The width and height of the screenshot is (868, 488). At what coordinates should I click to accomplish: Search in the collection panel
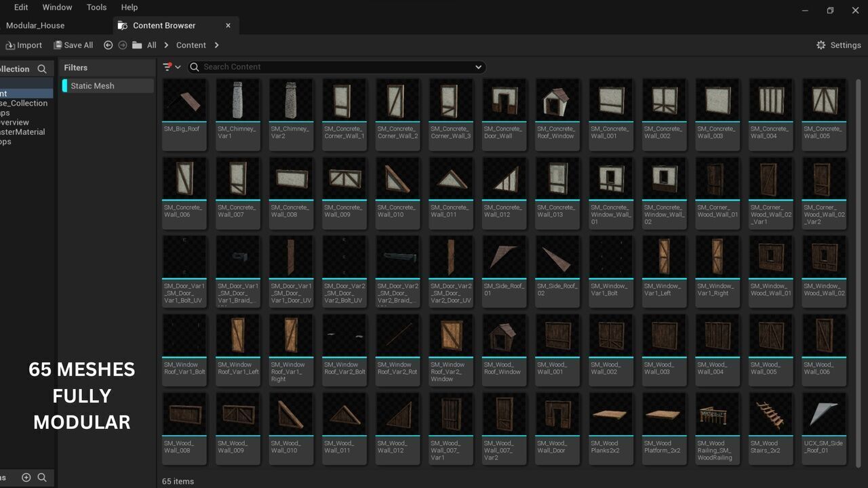pyautogui.click(x=42, y=69)
